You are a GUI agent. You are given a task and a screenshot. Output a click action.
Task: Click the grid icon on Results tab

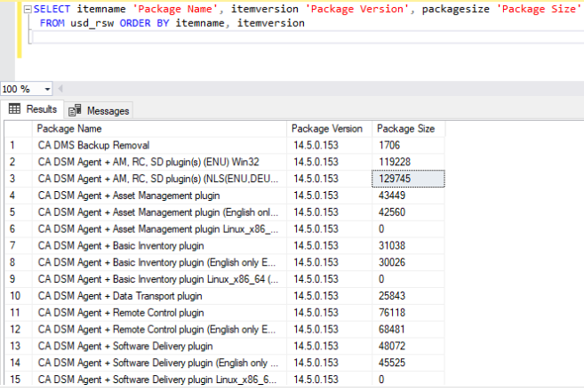15,109
